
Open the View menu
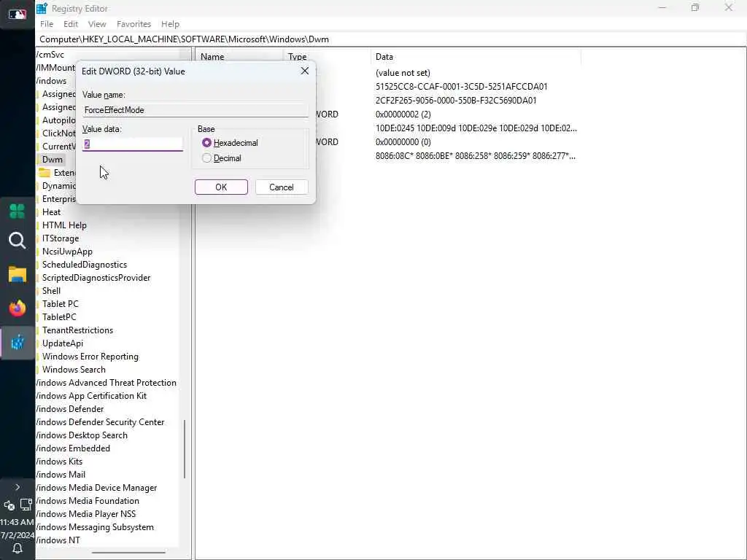click(97, 24)
